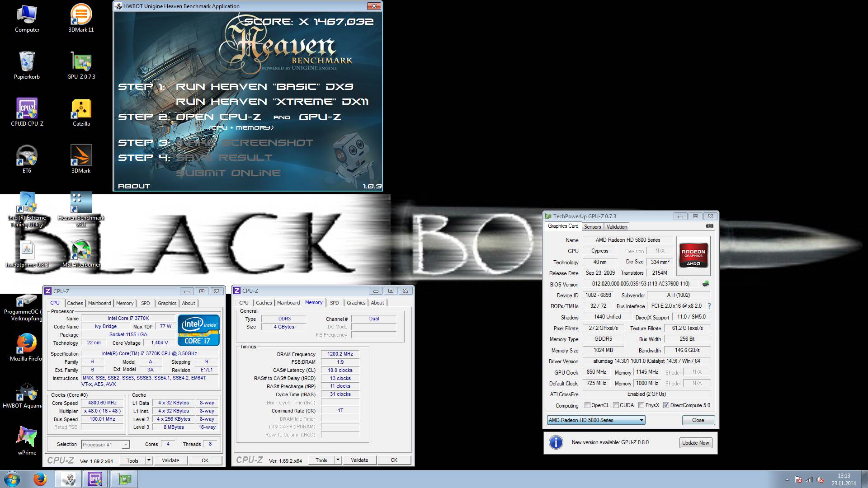The height and width of the screenshot is (488, 868).
Task: Open the ET6 desktop shortcut
Action: click(27, 159)
